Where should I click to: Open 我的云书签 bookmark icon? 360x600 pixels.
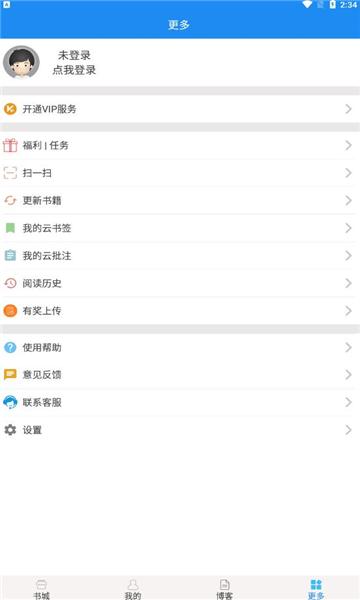click(10, 228)
